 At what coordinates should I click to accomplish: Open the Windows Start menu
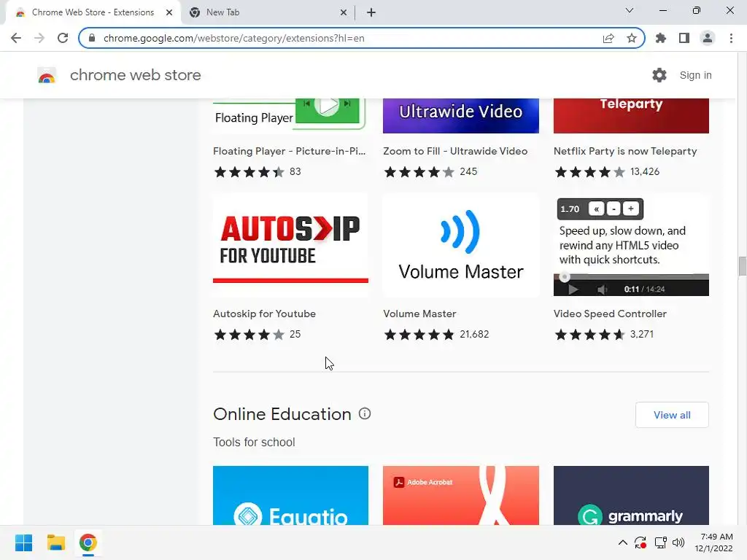(x=23, y=542)
